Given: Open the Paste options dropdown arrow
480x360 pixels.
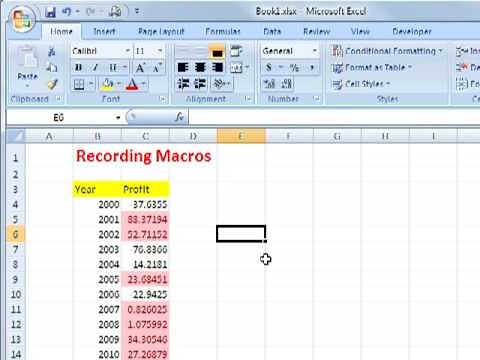Looking at the screenshot, I should pos(27,86).
